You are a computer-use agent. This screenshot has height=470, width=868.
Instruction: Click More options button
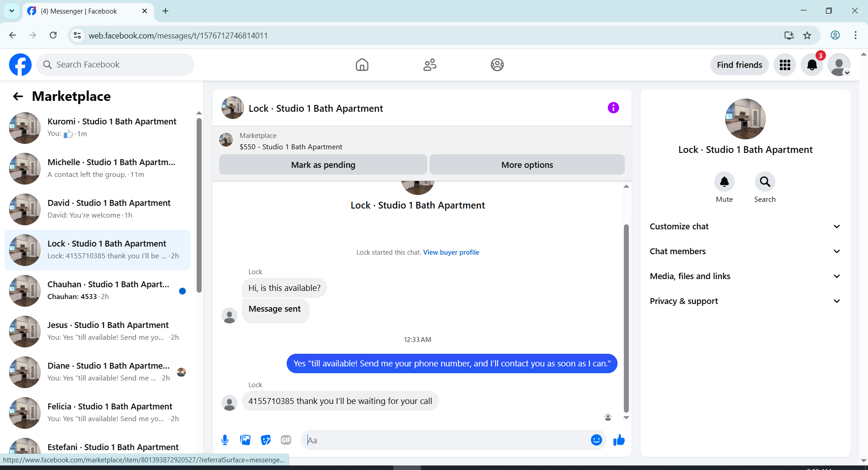[x=527, y=165]
